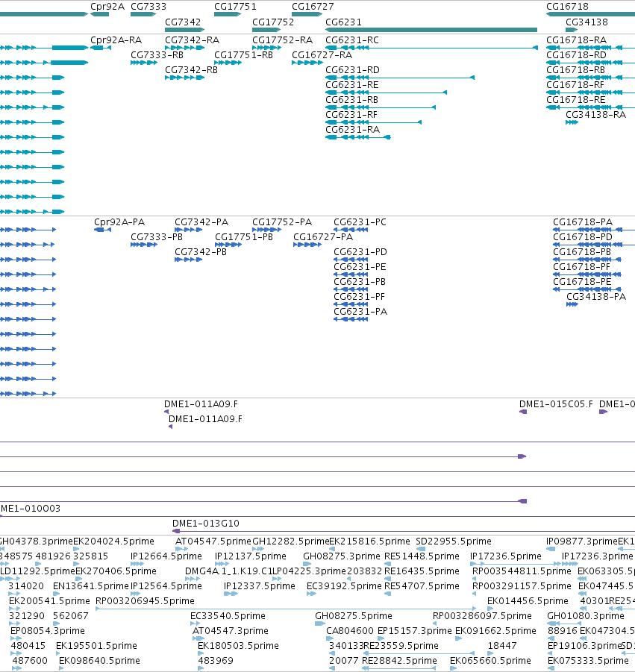The image size is (635, 672).
Task: Select EST GH01080.3prime
Action: [x=586, y=616]
